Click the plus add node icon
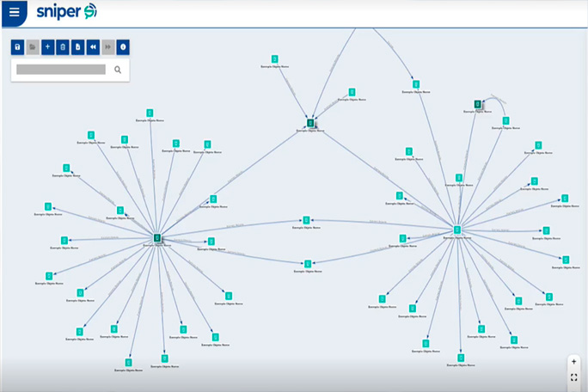 tap(48, 47)
